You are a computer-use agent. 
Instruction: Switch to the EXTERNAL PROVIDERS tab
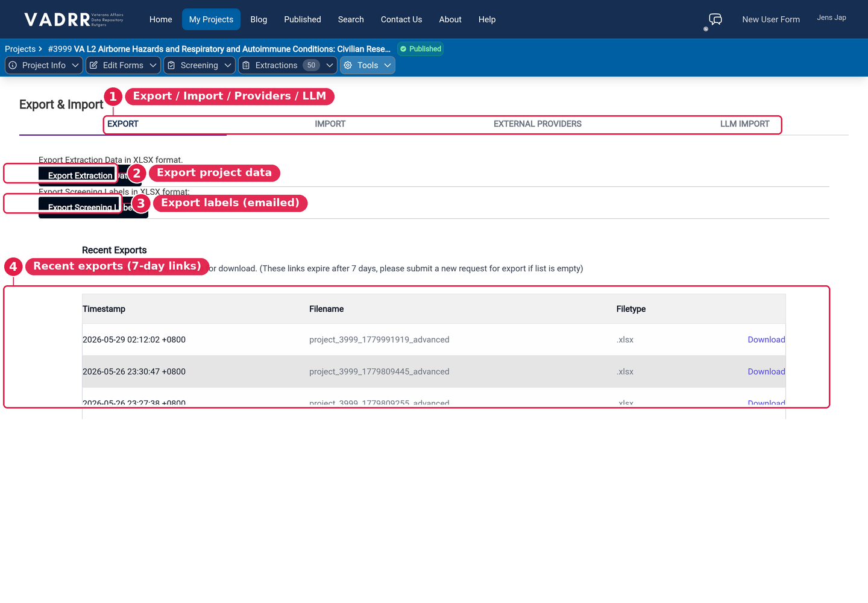click(x=538, y=124)
